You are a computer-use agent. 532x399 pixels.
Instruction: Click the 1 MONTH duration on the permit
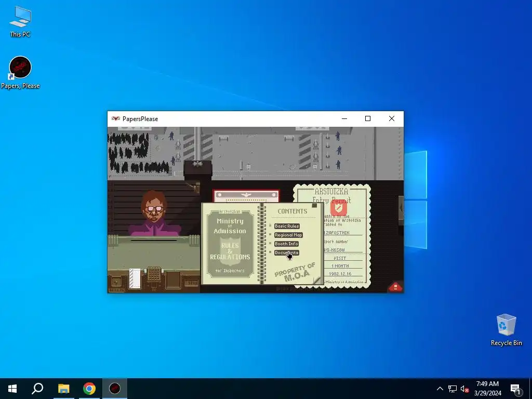(340, 266)
